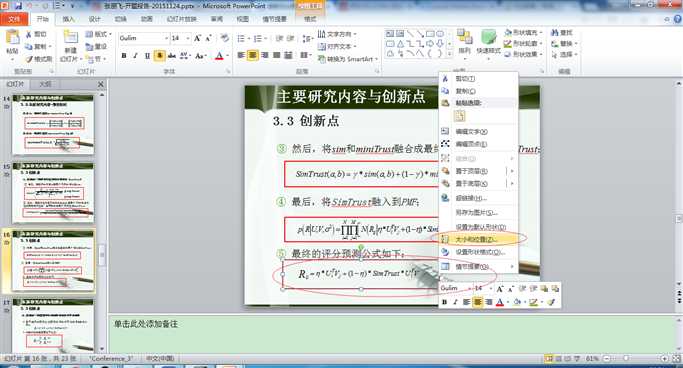683x368 pixels.
Task: Open Convert to SmartArt dropdown
Action: click(x=348, y=59)
